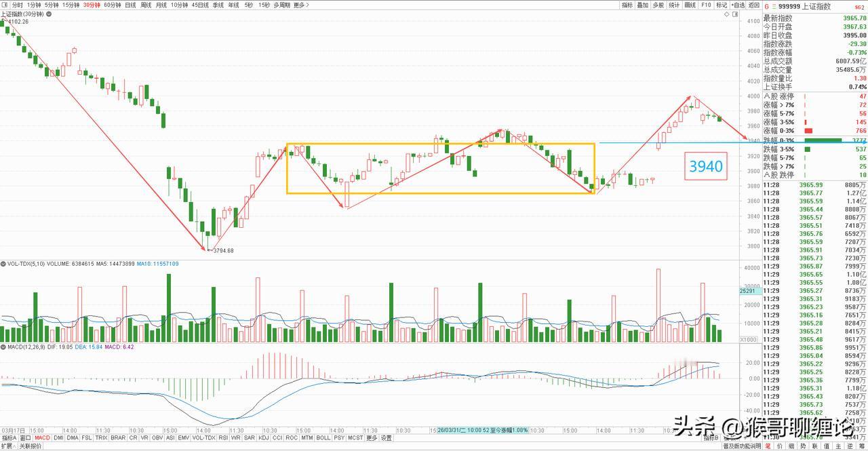Click 返回 to go back
Image resolution: width=868 pixels, height=451 pixels.
pos(754,5)
